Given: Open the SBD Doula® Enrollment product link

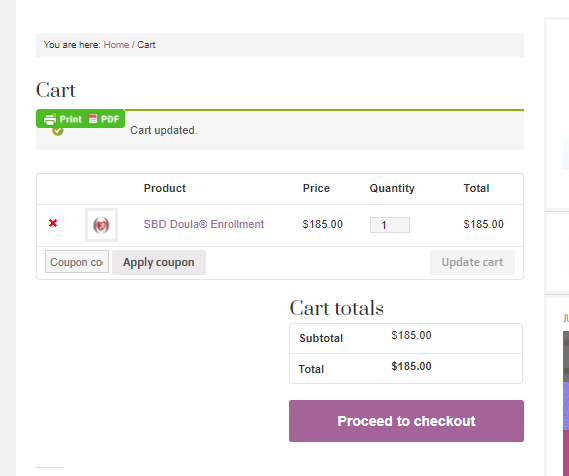Looking at the screenshot, I should [204, 224].
